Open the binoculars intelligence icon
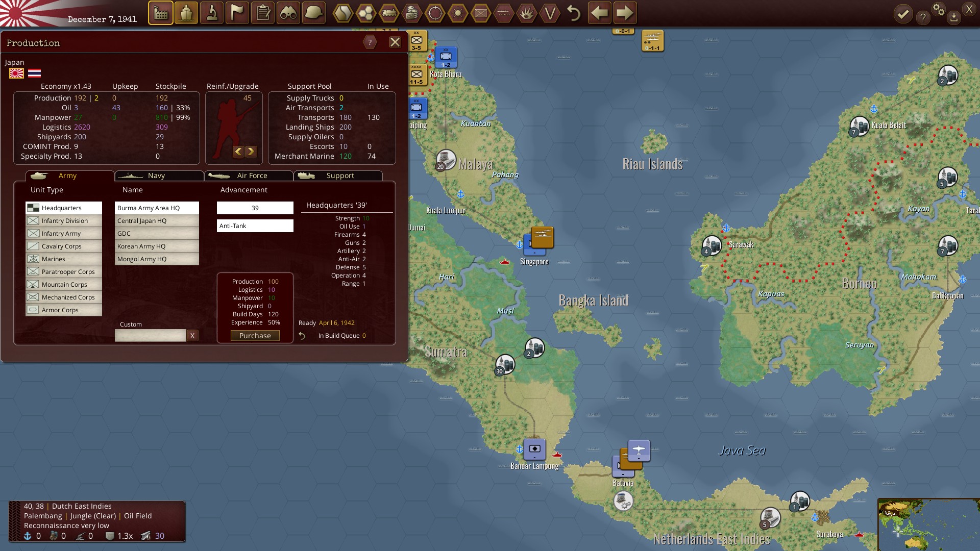The height and width of the screenshot is (551, 980). tap(288, 13)
